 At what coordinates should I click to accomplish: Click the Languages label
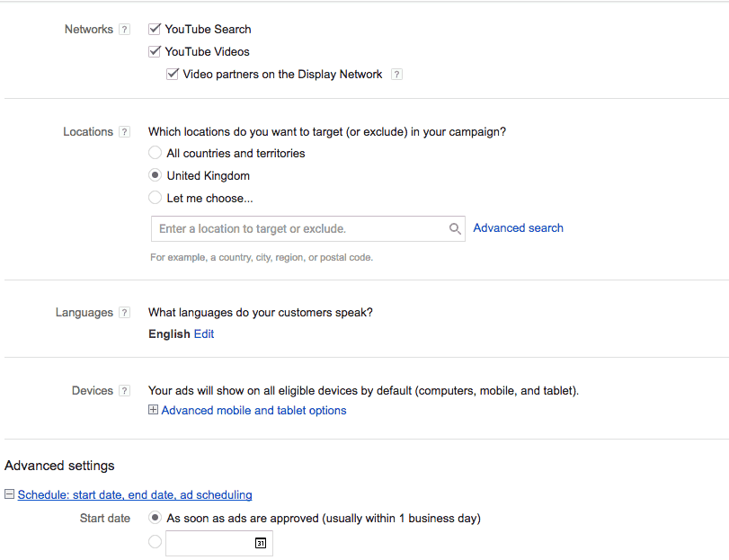tap(84, 313)
